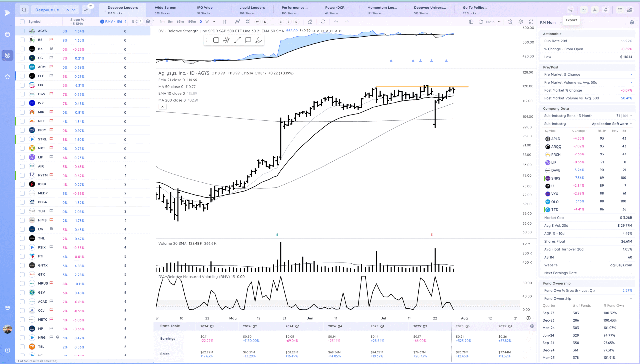The height and width of the screenshot is (364, 640).
Task: Select the 65m timeframe button
Action: point(180,22)
